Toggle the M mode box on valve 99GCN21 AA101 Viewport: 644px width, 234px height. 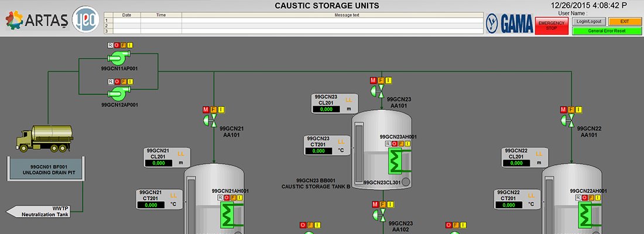click(x=205, y=109)
